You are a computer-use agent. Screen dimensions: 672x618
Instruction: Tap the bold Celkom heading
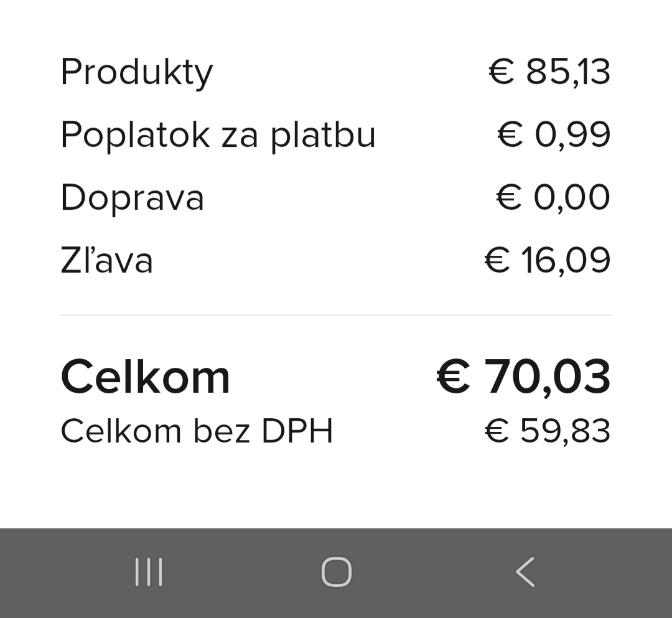145,378
